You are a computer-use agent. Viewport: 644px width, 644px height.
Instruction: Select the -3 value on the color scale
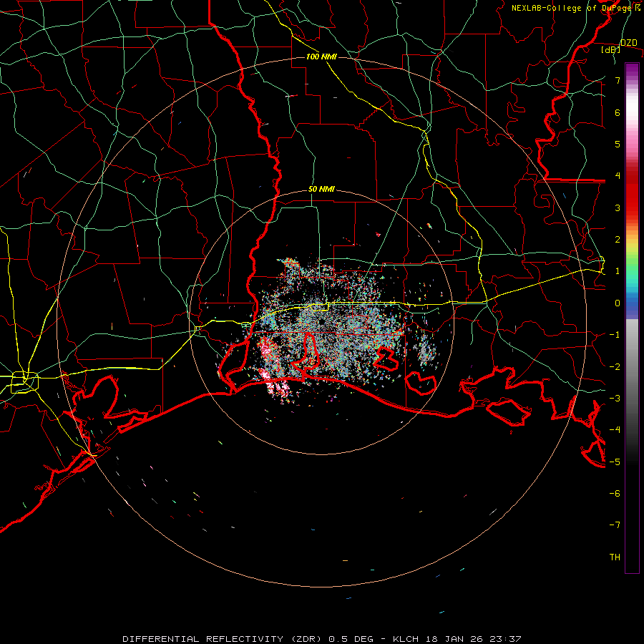(615, 398)
